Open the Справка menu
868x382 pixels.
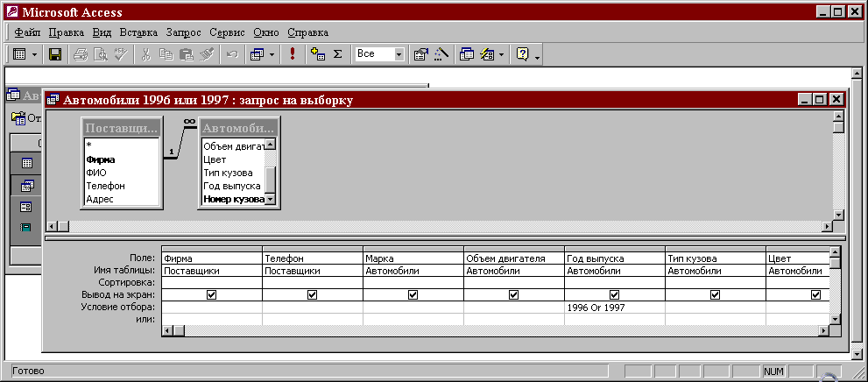307,32
